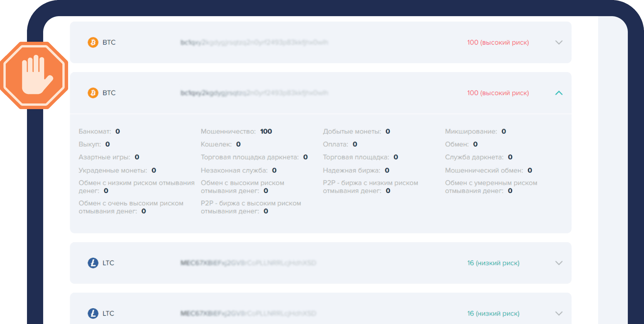Click the Добытые монеты category label

pos(352,131)
